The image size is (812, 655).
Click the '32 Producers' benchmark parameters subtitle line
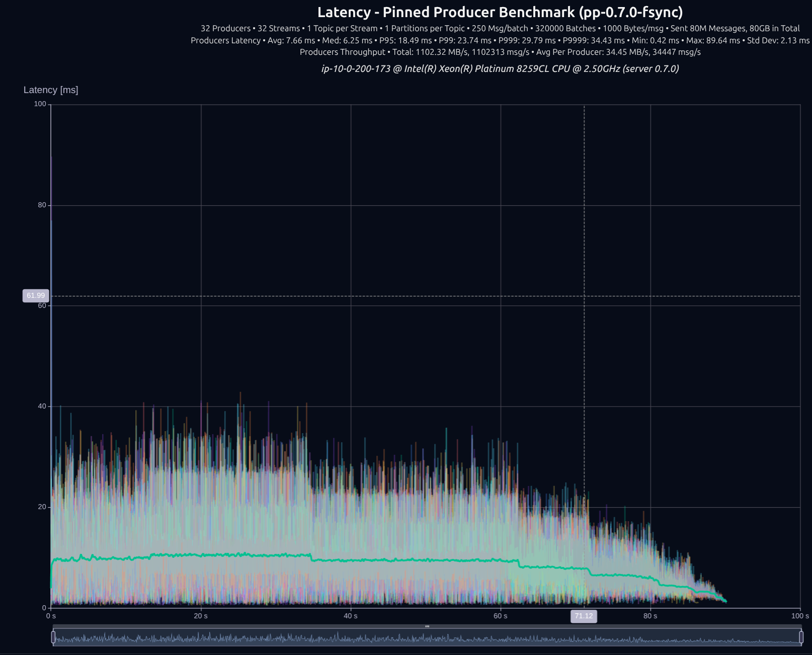[x=500, y=29]
